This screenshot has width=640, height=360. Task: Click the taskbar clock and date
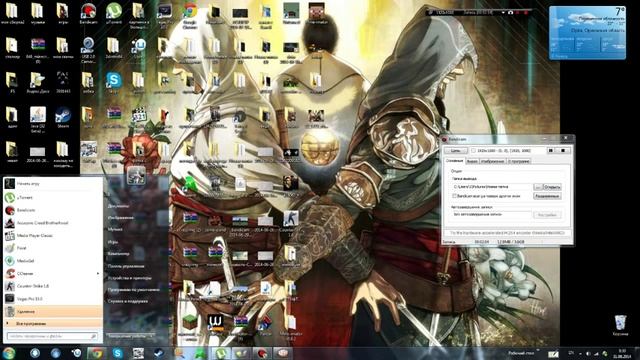(x=622, y=353)
